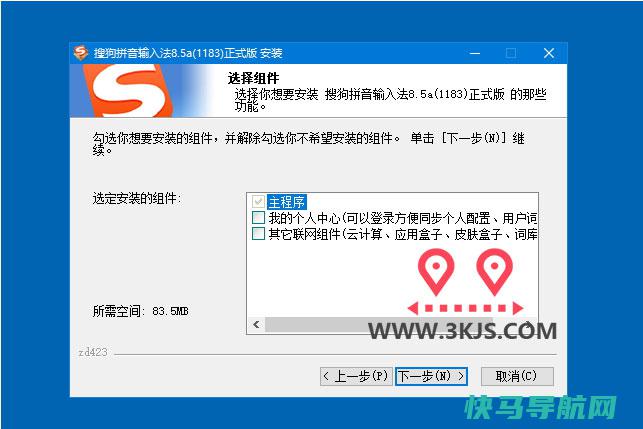Image resolution: width=643 pixels, height=429 pixels.
Task: Click the right red location pin
Action: (495, 272)
